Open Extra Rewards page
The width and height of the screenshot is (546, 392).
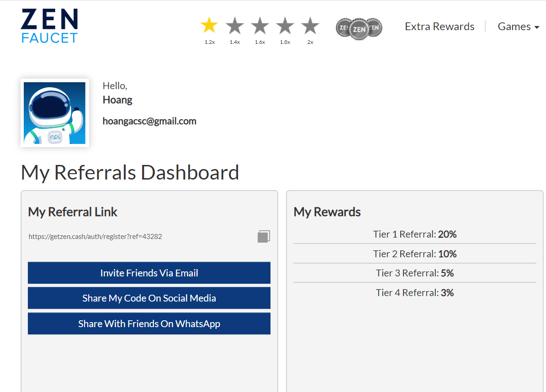coord(440,26)
